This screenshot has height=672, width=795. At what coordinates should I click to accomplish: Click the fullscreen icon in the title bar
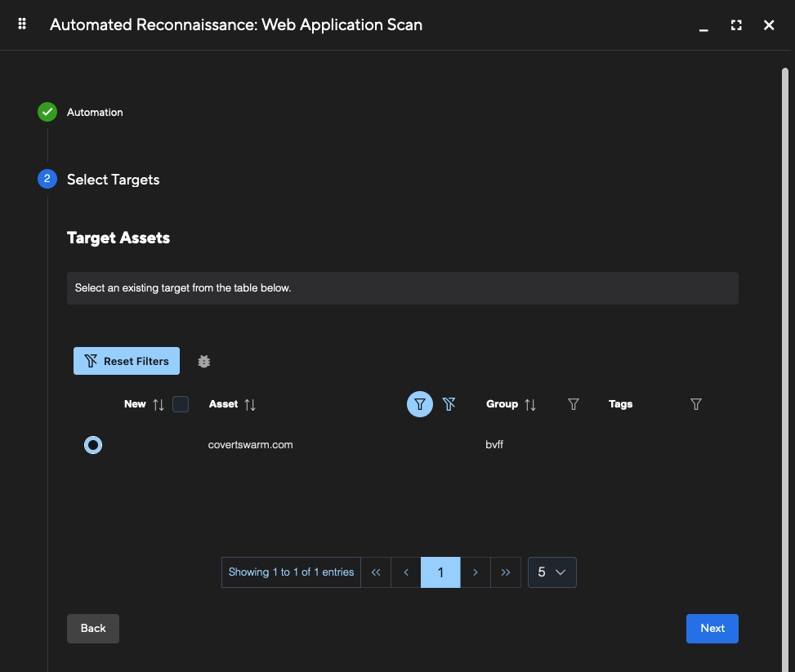[735, 25]
